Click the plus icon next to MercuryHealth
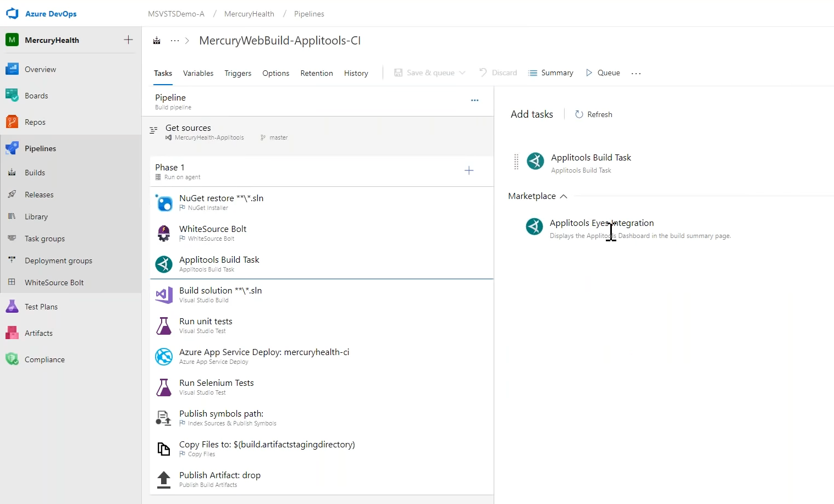 point(128,40)
